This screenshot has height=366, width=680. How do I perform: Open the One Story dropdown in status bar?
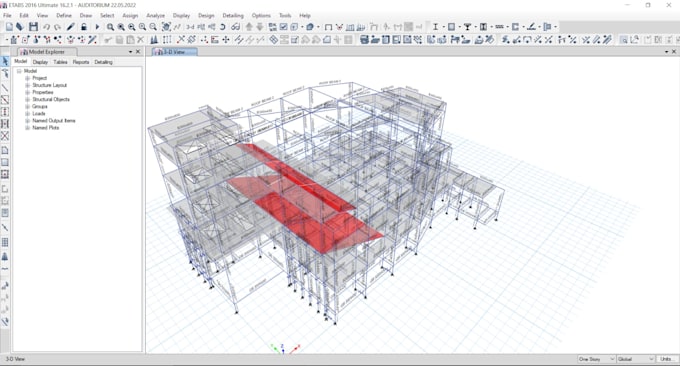tap(596, 359)
